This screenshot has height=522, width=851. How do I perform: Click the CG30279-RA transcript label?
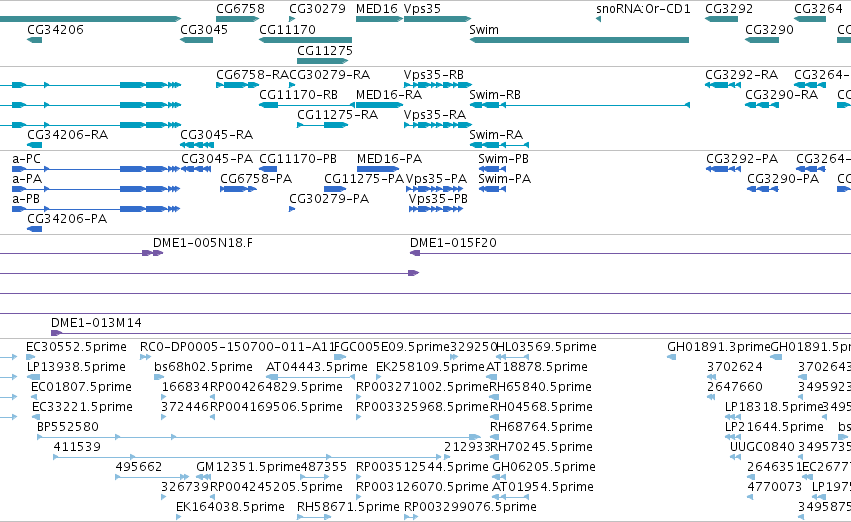coord(329,74)
